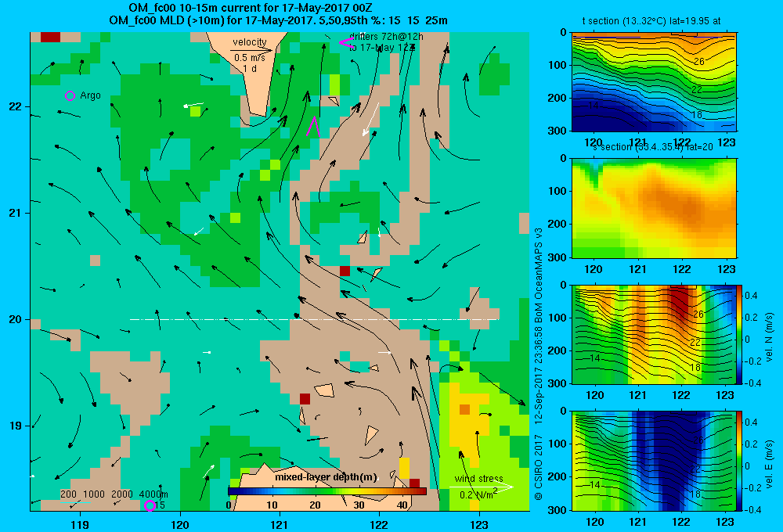The height and width of the screenshot is (532, 783).
Task: Click the mixed-layer depth colour bar
Action: coord(327,491)
